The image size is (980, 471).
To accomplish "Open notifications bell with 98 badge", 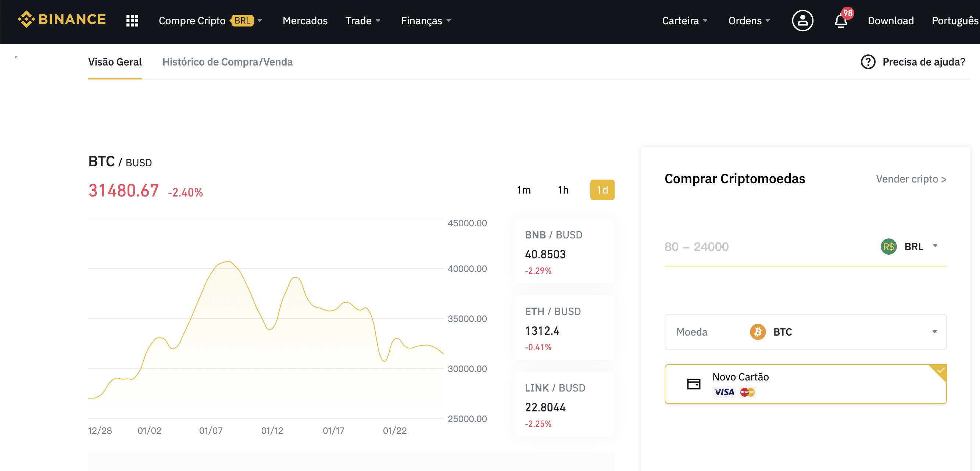I will pos(842,20).
